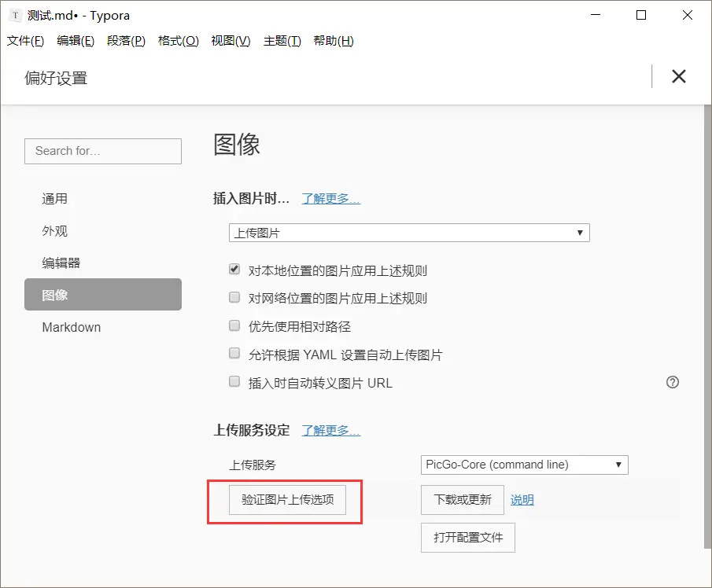
Task: Enable 允许根据 YAML 设置自动上传图片 checkbox
Action: [234, 354]
